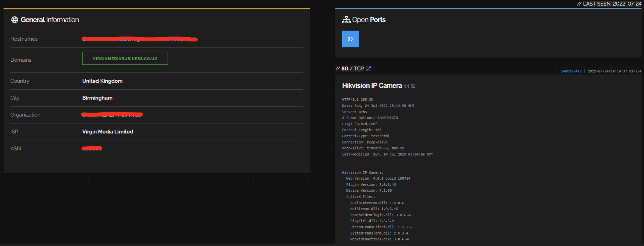
Task: Open the external link icon next to 80 / TCP
Action: tap(368, 68)
